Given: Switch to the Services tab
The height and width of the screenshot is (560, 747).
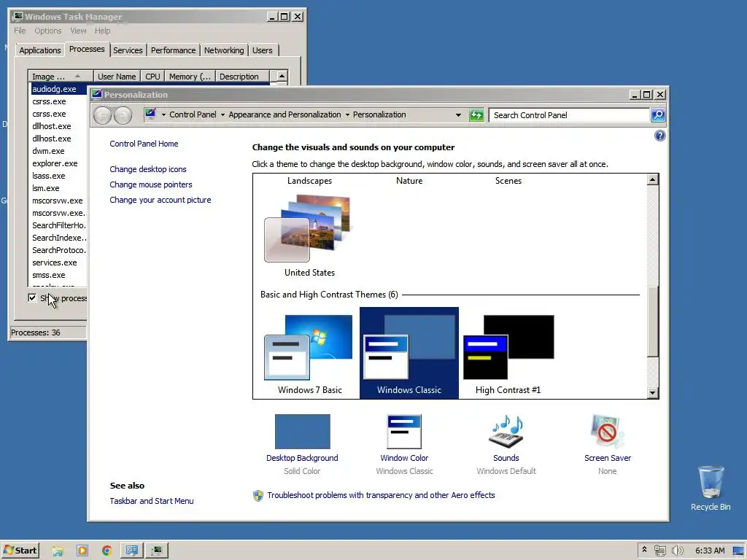Looking at the screenshot, I should [x=128, y=50].
